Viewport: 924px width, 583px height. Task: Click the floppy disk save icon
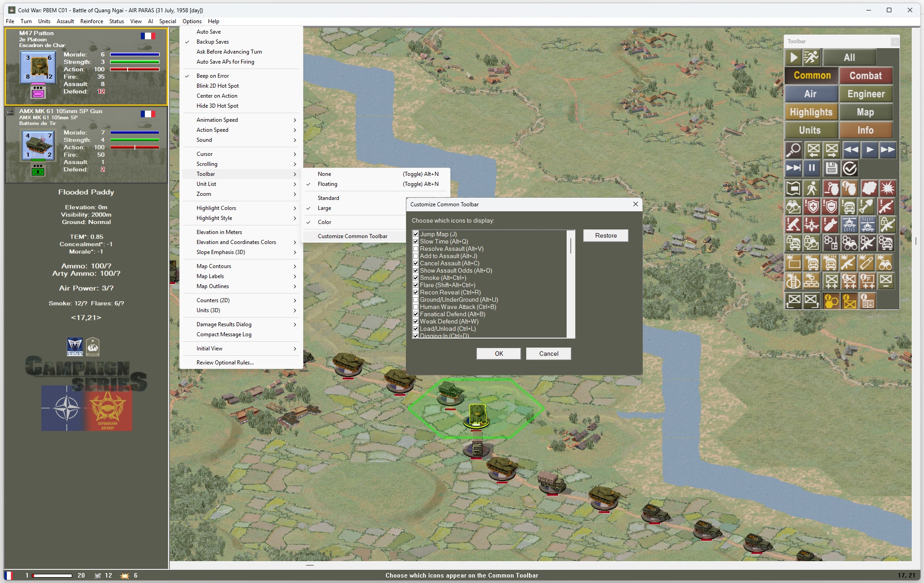831,169
